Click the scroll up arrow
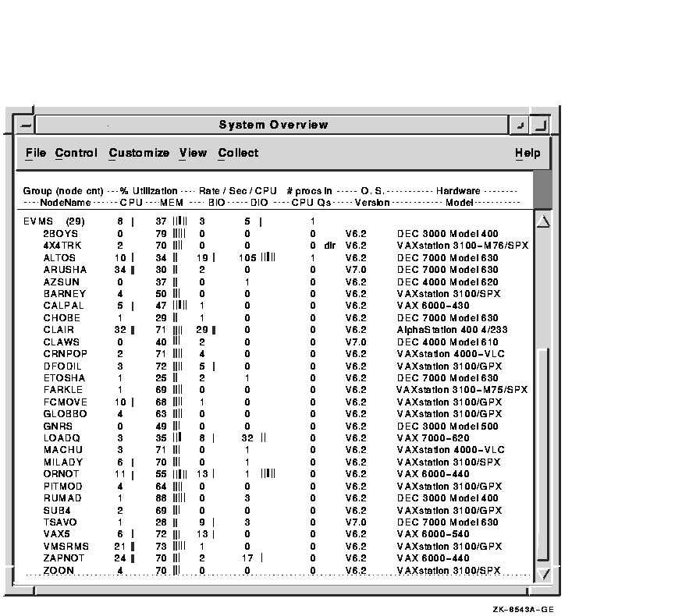This screenshot has height=616, width=675. [544, 222]
